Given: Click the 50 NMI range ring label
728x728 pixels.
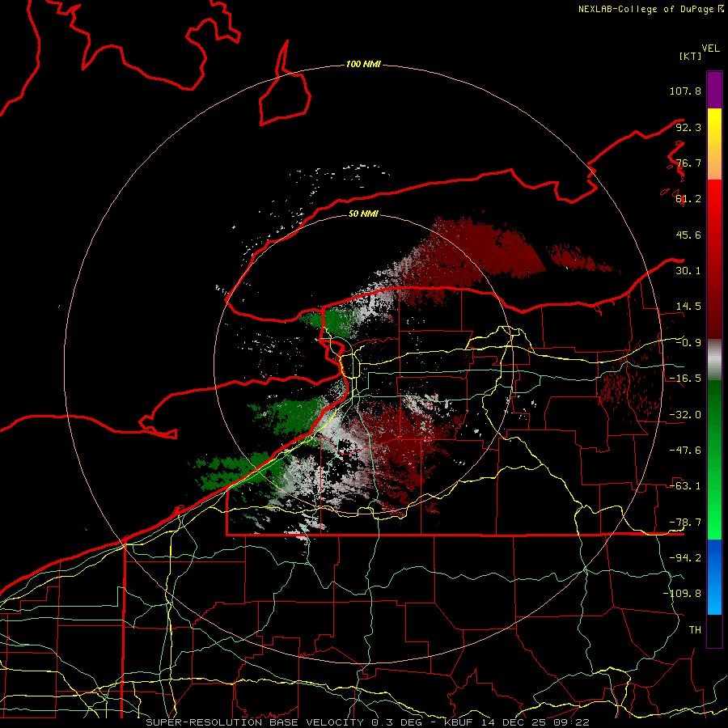Looking at the screenshot, I should point(363,214).
